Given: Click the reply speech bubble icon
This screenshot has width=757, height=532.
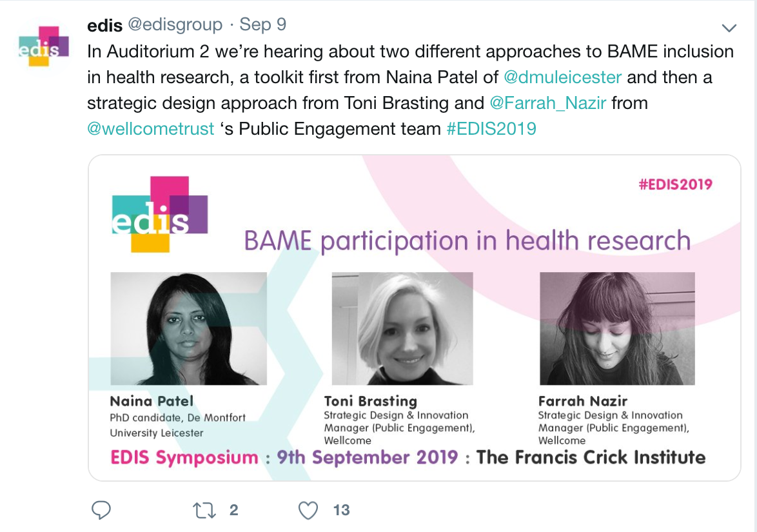Looking at the screenshot, I should pyautogui.click(x=101, y=510).
